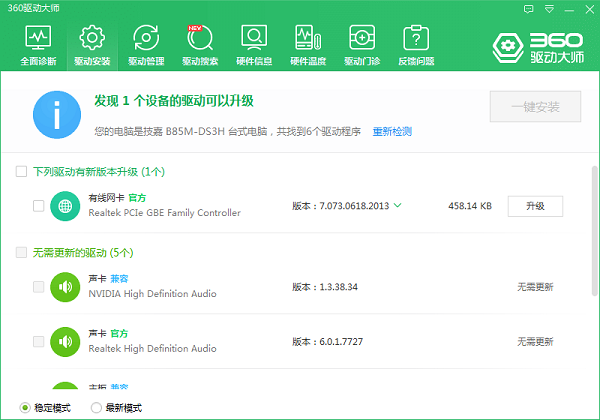Open the title bar dropdown menu arrow
The width and height of the screenshot is (600, 420).
pos(547,8)
